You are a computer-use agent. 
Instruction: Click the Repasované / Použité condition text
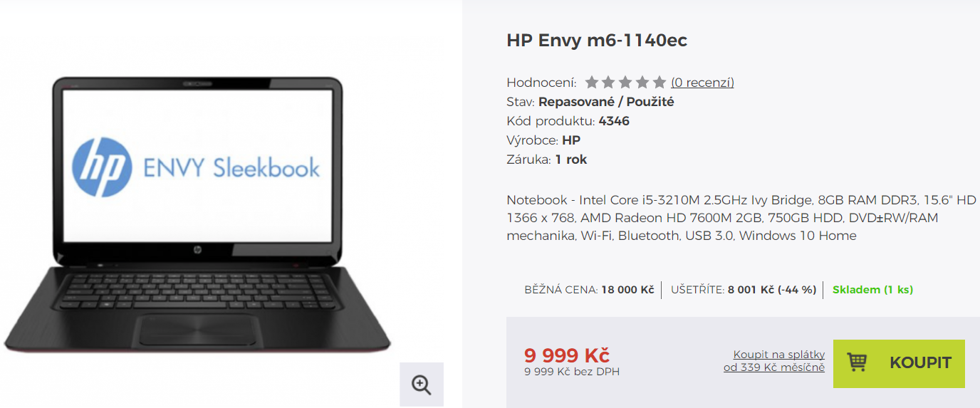(x=606, y=102)
